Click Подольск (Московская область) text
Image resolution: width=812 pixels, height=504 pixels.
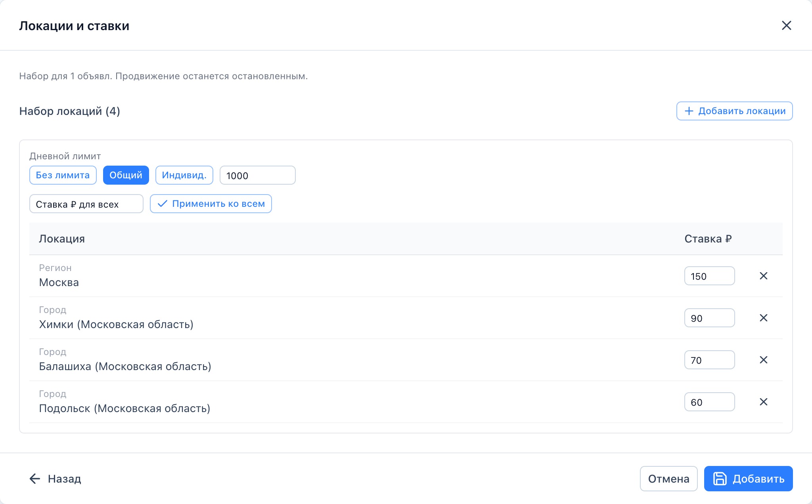124,409
